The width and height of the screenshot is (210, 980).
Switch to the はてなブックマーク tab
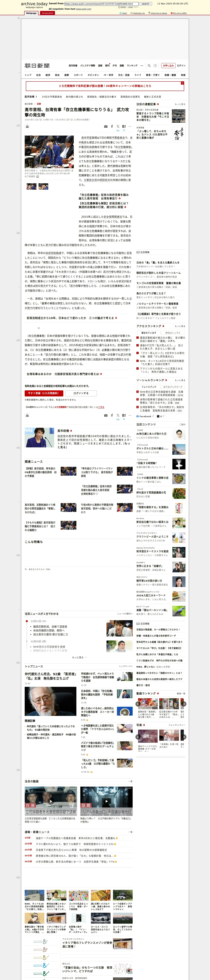(173, 387)
